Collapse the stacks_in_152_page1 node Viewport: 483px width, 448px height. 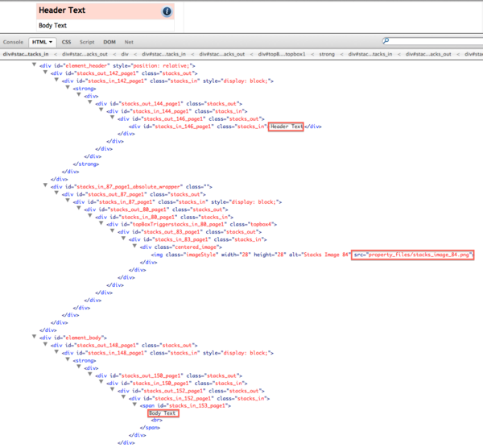pos(123,397)
